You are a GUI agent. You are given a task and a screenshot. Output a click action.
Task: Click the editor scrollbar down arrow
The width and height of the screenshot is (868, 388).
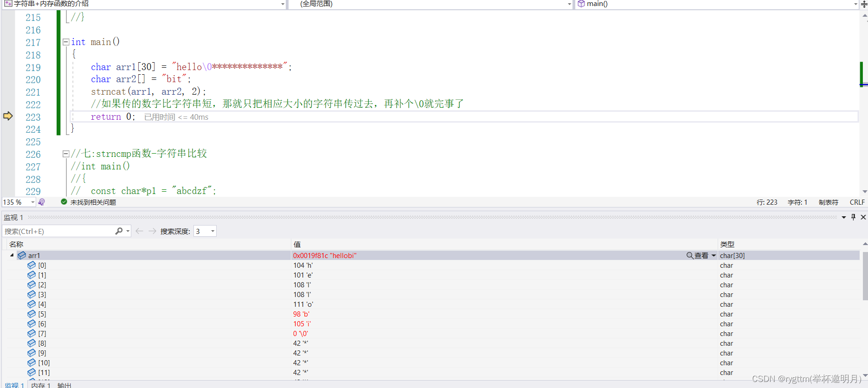pos(865,191)
